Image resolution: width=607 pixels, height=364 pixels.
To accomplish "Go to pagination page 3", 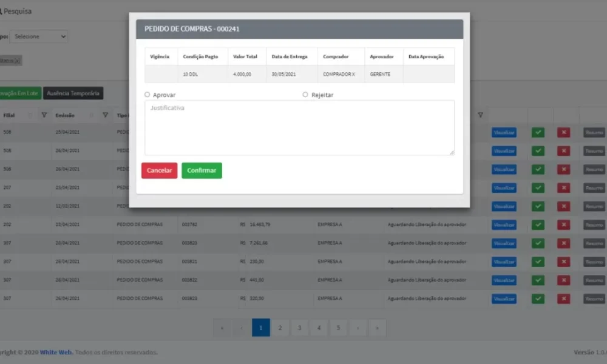I will click(x=299, y=328).
